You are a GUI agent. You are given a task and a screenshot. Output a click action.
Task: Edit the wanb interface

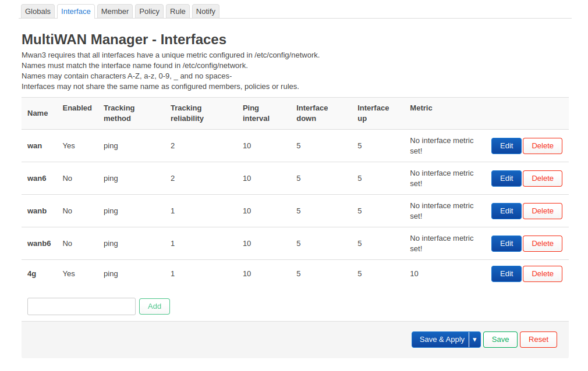point(506,211)
